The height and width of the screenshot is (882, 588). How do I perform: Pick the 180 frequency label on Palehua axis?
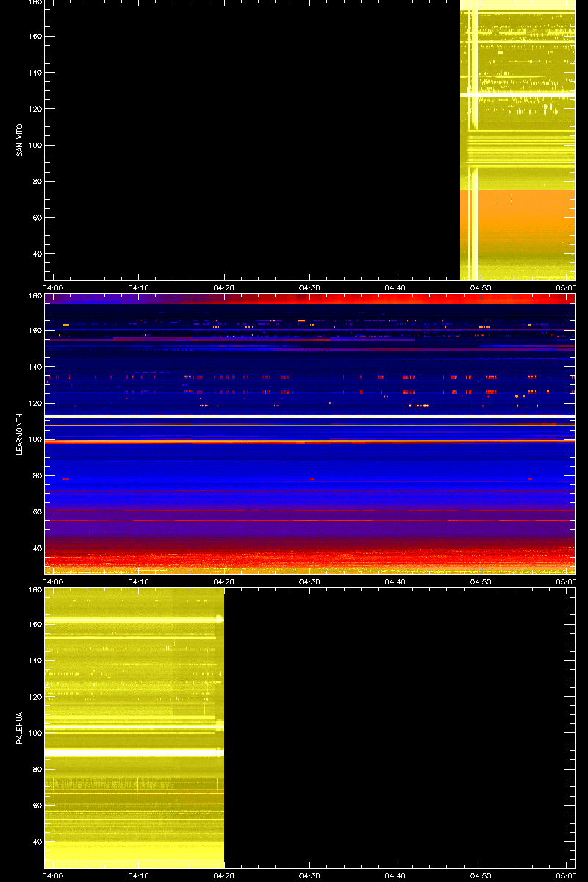tap(35, 591)
